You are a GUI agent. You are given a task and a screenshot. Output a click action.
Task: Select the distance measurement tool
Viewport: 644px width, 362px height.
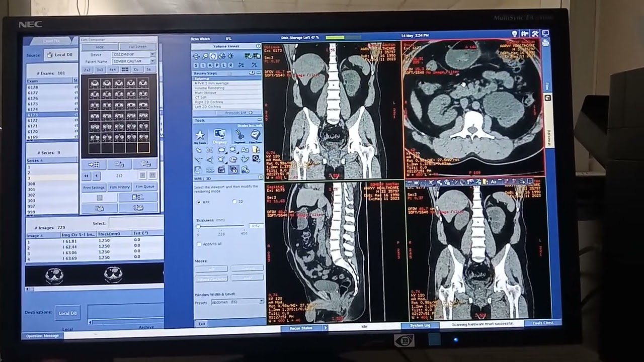click(x=198, y=159)
